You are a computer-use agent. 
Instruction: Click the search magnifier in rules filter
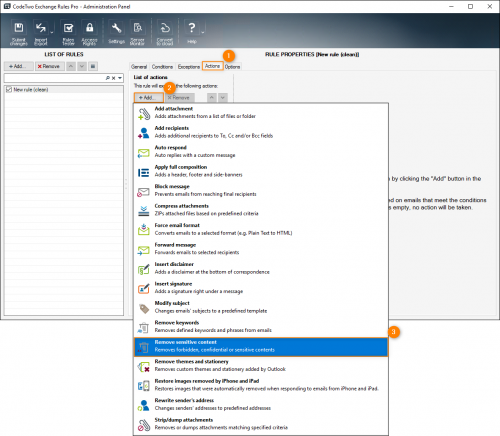click(108, 78)
